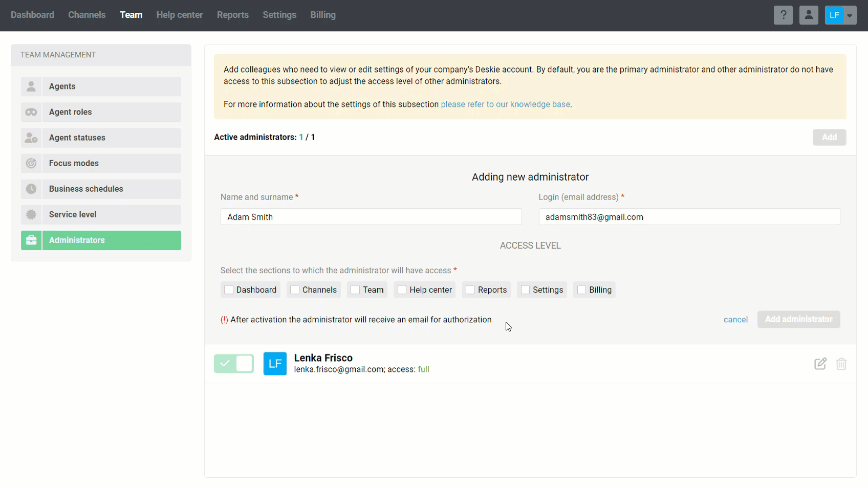The width and height of the screenshot is (868, 488).
Task: Check the Dashboard access checkbox
Action: point(229,290)
